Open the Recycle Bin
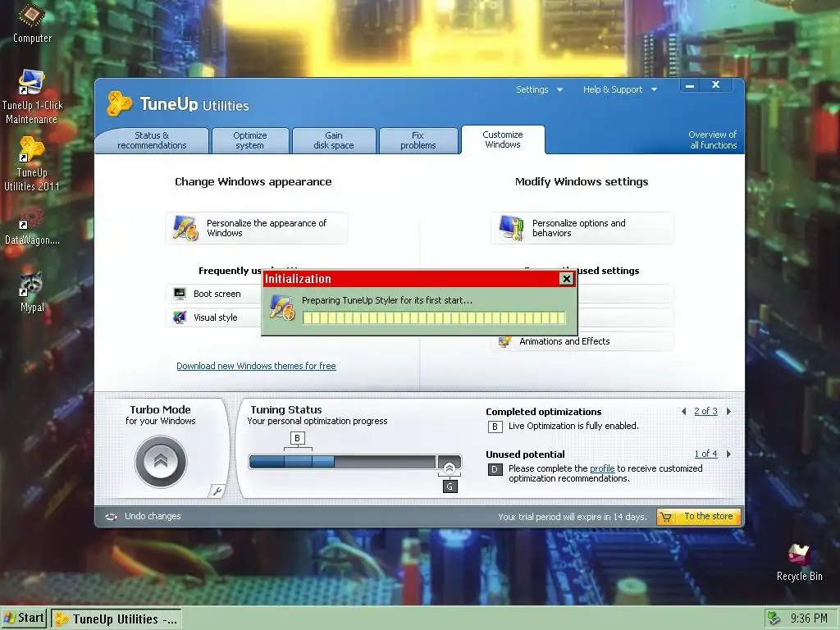Viewport: 840px width, 630px height. 799,563
